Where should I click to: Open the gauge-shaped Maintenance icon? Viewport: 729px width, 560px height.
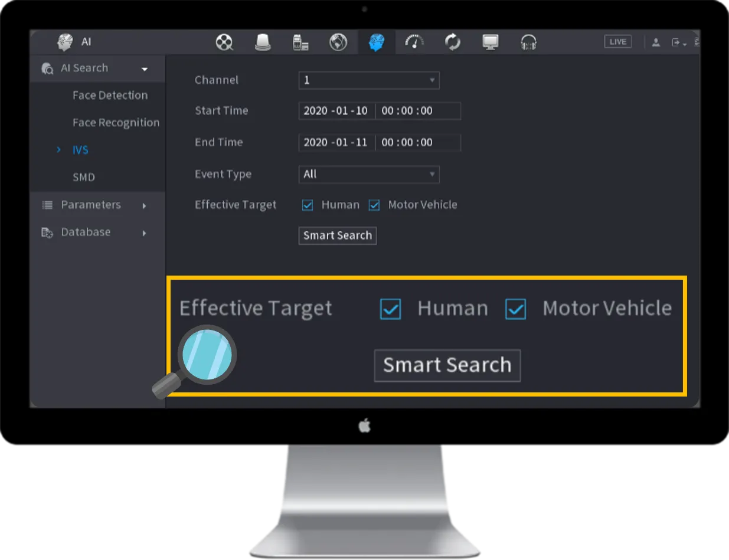[x=414, y=42]
